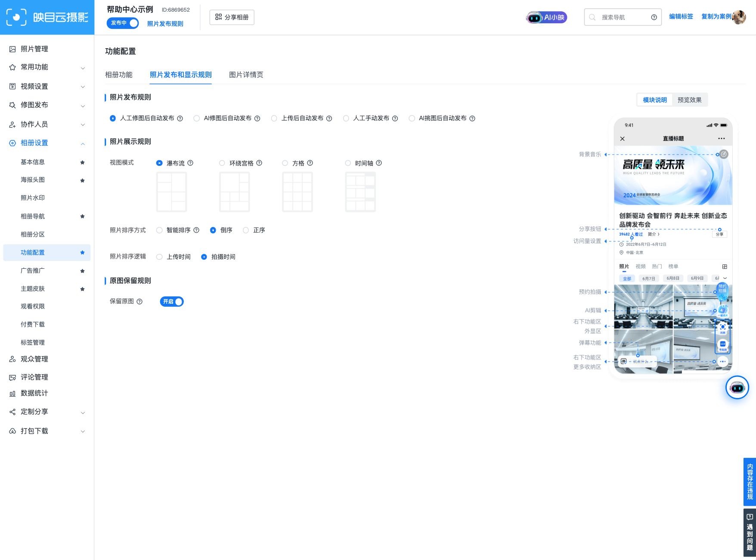Select AI修图后自动发布 radio option
Image resolution: width=756 pixels, height=560 pixels.
click(x=196, y=118)
